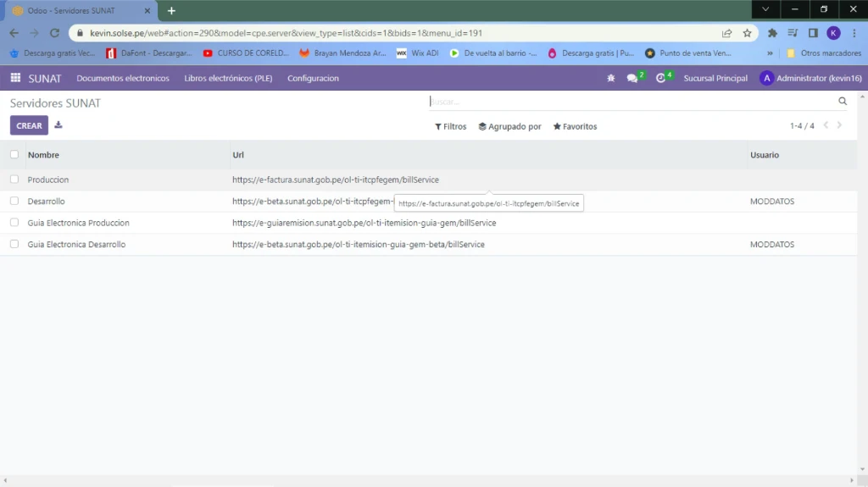This screenshot has width=868, height=487.
Task: Click the e-guiaremision.sunat.gob.pe Url cell
Action: (364, 223)
